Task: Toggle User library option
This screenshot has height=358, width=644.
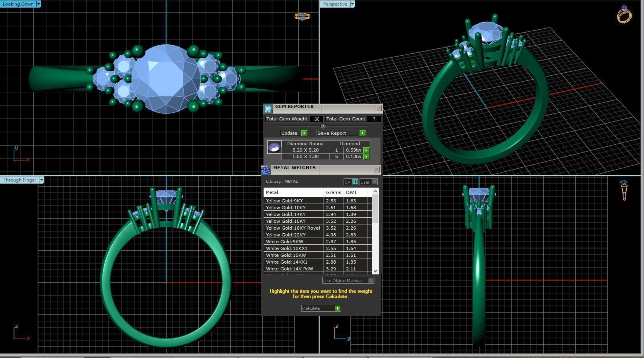Action: point(368,182)
